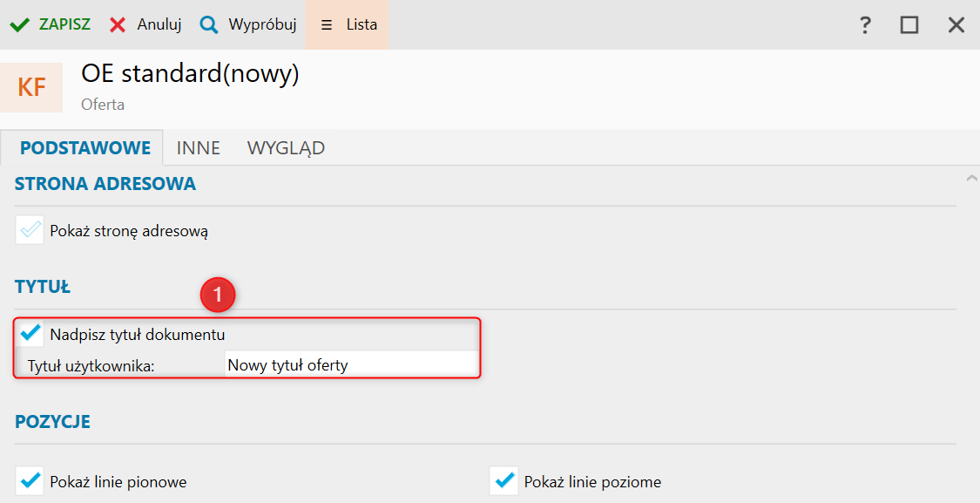Collapse the STRONA ADRESOWA section chevron
Screen dimensions: 980x503
(x=971, y=179)
